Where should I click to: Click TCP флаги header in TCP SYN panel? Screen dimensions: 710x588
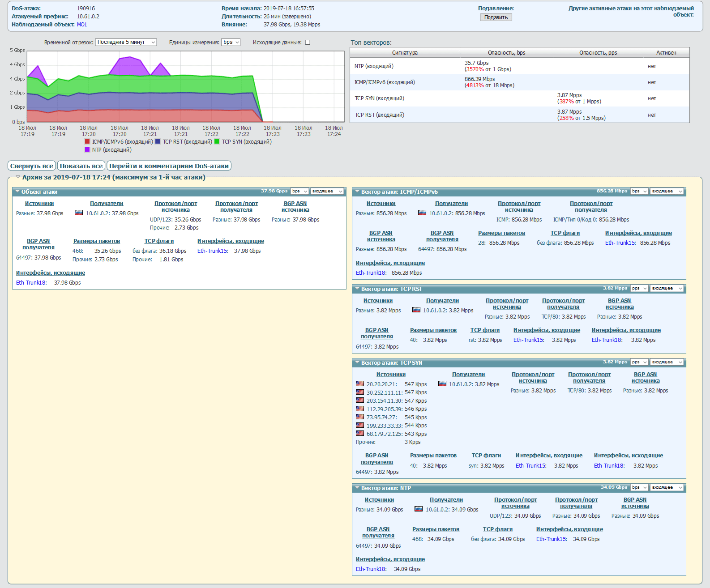click(486, 456)
